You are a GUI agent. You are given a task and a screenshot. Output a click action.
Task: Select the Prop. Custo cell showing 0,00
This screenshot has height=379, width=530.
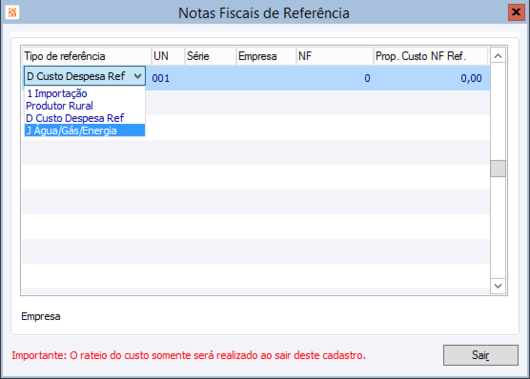(x=431, y=78)
